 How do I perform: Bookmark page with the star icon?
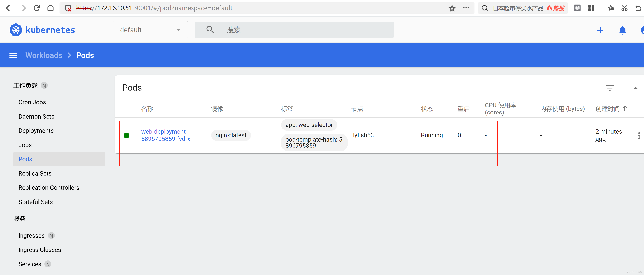point(452,8)
